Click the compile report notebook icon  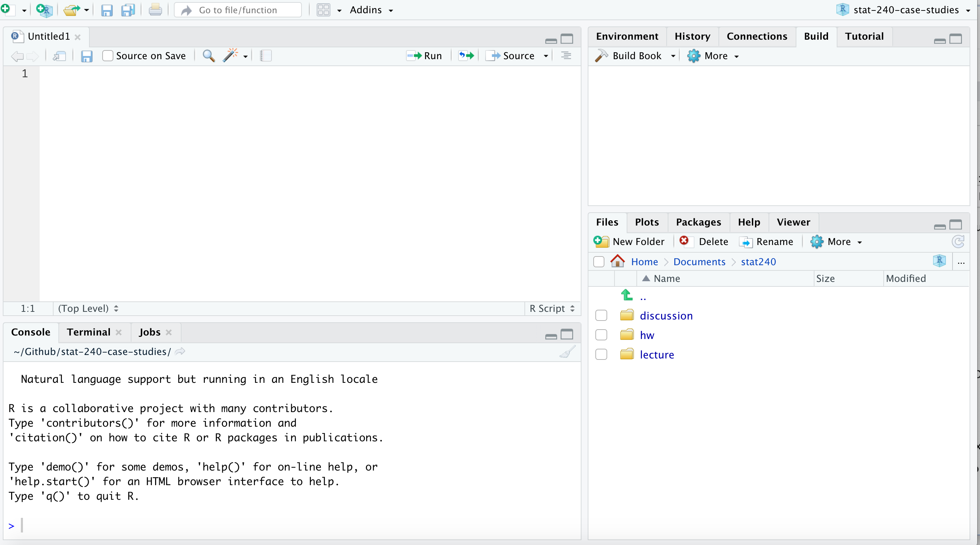click(x=266, y=56)
